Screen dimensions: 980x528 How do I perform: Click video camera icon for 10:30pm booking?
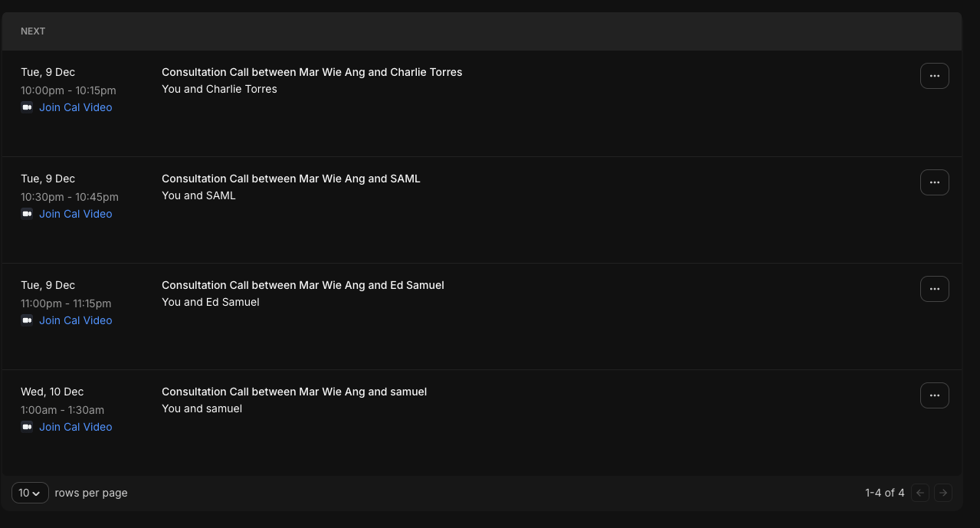click(27, 214)
